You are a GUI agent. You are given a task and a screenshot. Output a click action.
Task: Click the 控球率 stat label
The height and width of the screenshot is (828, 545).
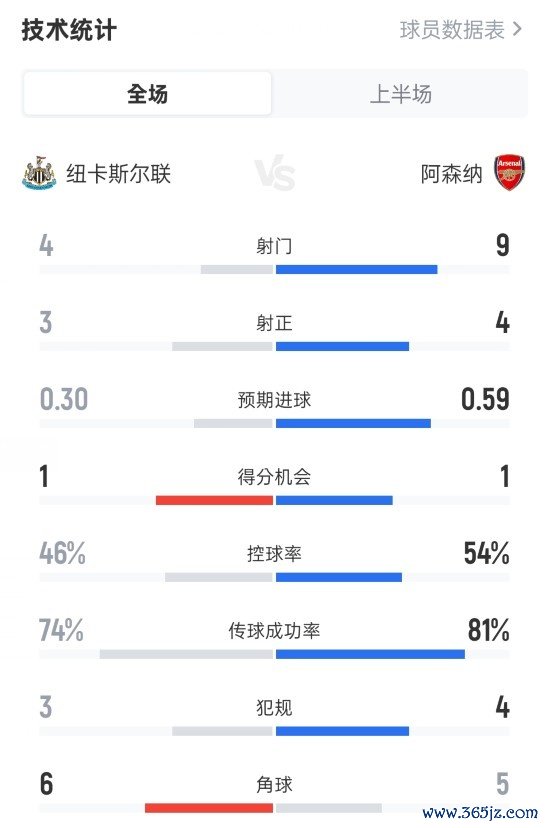pyautogui.click(x=275, y=553)
